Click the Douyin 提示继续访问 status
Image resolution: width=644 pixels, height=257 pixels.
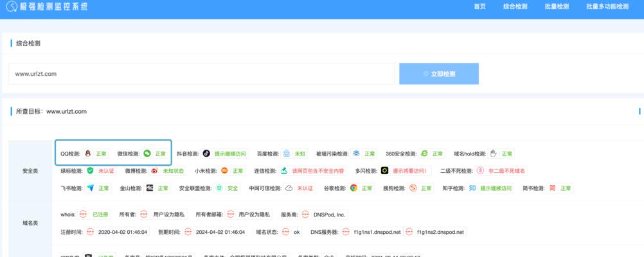click(x=230, y=154)
